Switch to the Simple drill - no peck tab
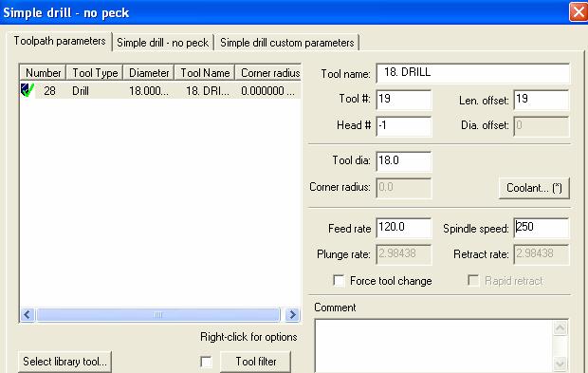Screen dimensions: 588x373 (x=162, y=43)
